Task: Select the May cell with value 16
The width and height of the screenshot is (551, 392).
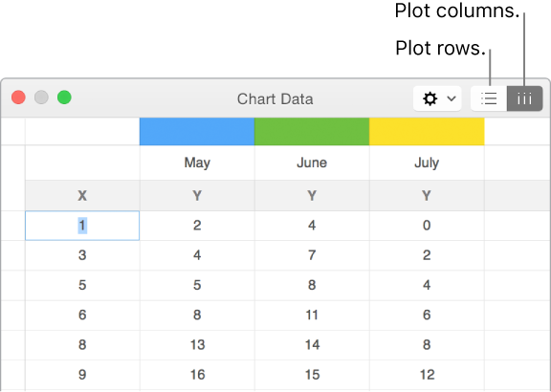Action: 197,375
